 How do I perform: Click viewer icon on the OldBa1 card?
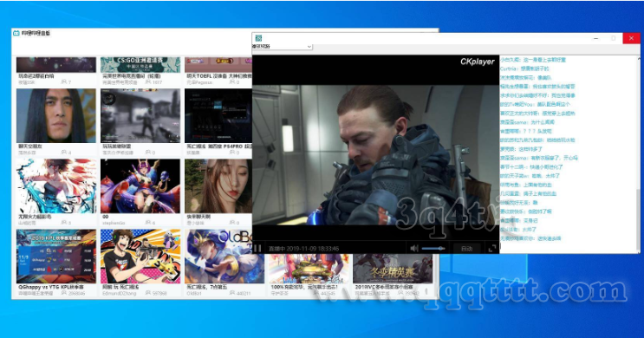232,293
